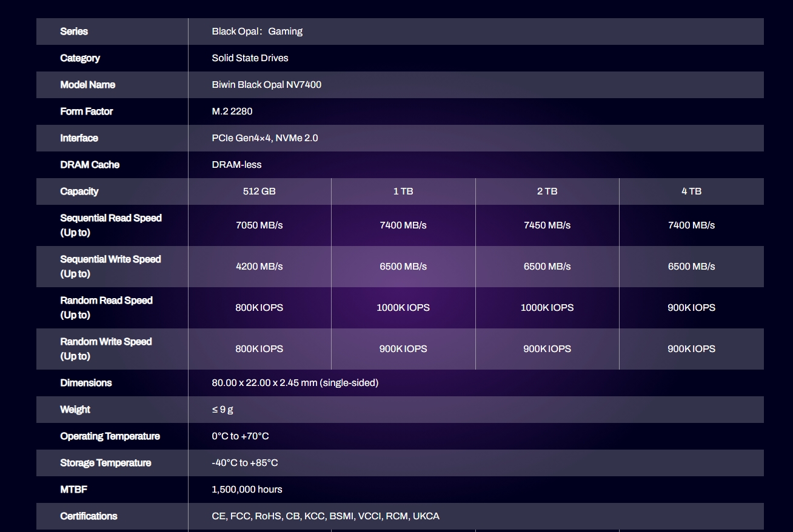Select 900K IOPS random write under 1 TB
Image resolution: width=793 pixels, height=532 pixels.
[403, 349]
